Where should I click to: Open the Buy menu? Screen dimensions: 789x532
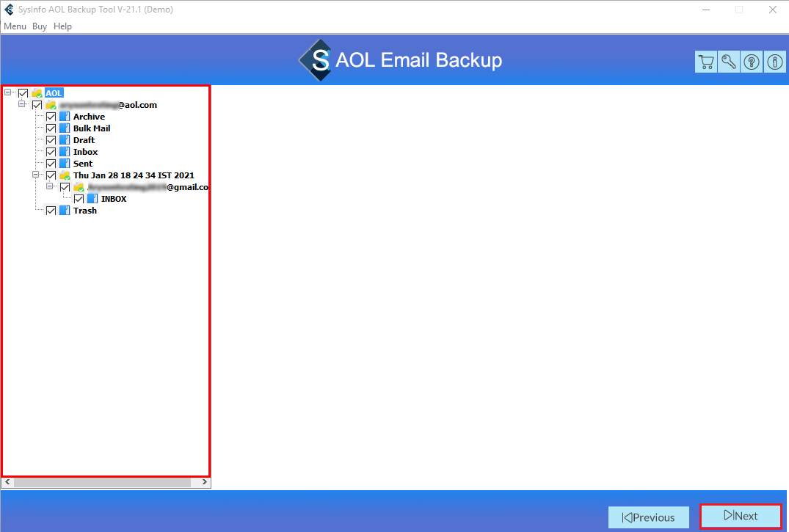[40, 26]
